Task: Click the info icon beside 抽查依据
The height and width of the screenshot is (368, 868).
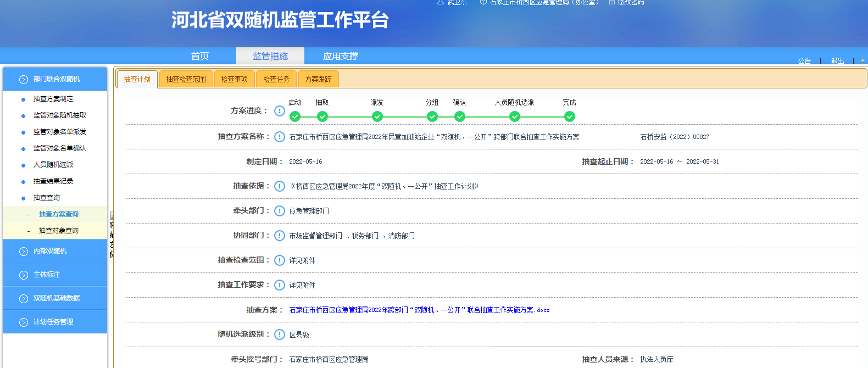Action: pyautogui.click(x=280, y=186)
